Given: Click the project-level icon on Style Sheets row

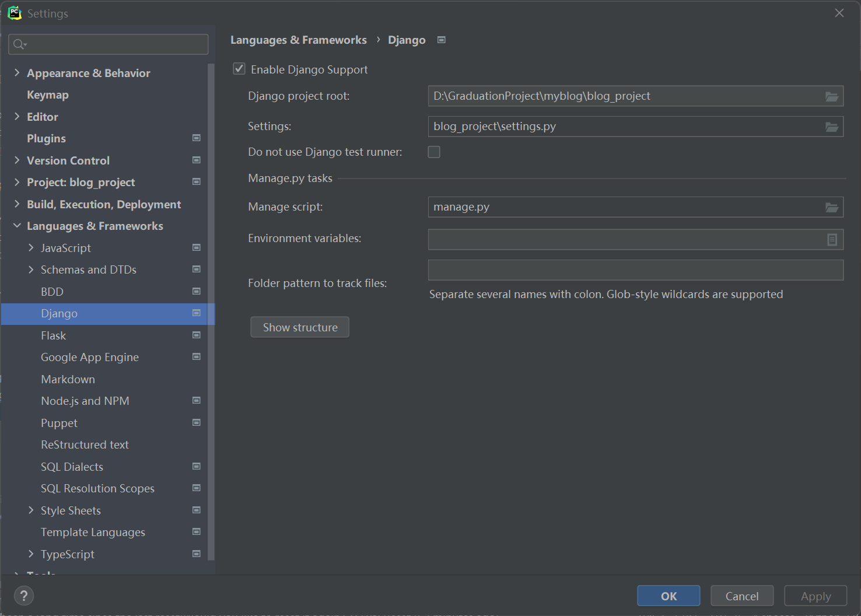Looking at the screenshot, I should (197, 510).
